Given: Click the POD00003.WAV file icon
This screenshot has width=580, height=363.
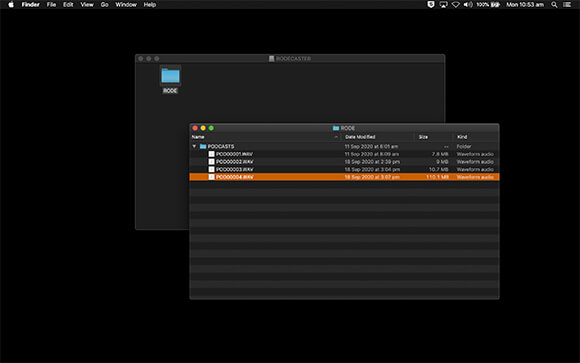Looking at the screenshot, I should [x=211, y=169].
